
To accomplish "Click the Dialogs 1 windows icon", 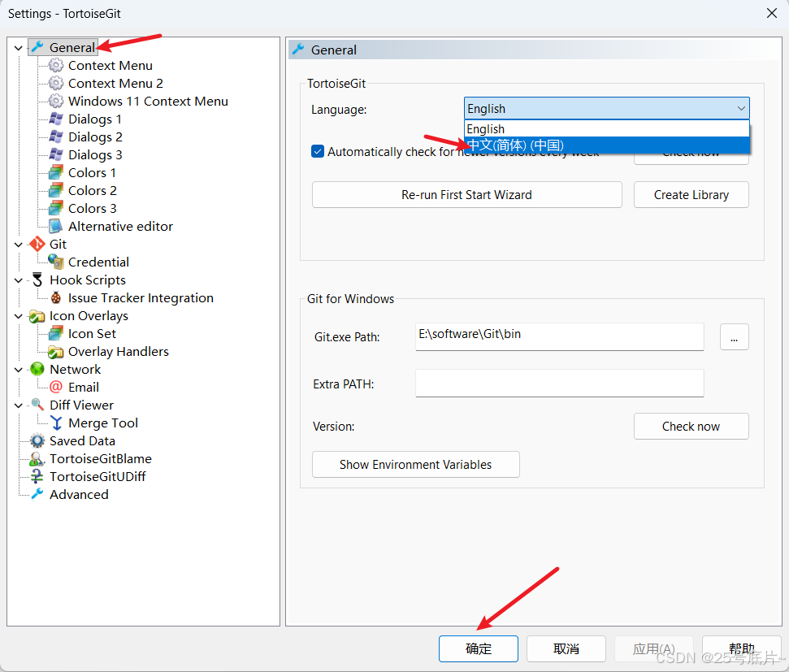I will (56, 119).
